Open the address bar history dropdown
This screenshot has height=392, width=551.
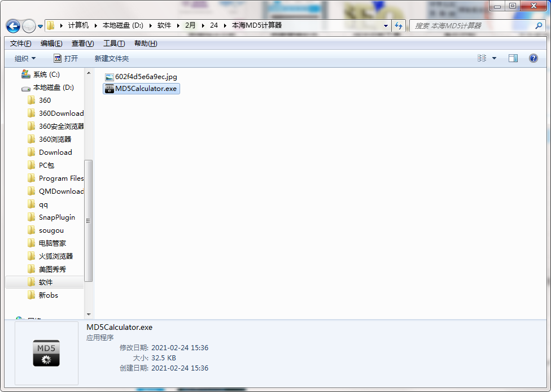point(386,25)
